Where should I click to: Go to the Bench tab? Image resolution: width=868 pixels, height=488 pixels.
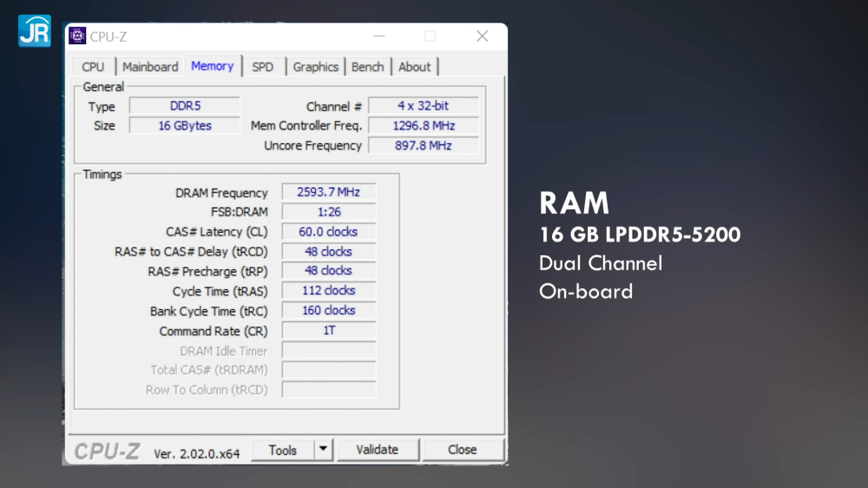click(x=367, y=67)
